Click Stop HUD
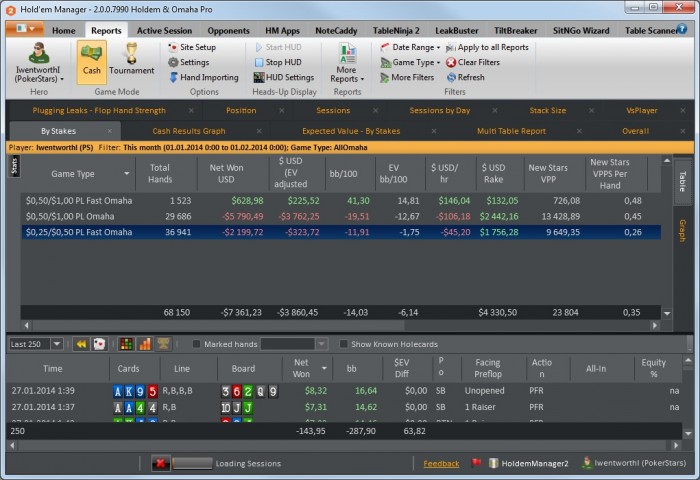The width and height of the screenshot is (700, 480). pos(278,63)
